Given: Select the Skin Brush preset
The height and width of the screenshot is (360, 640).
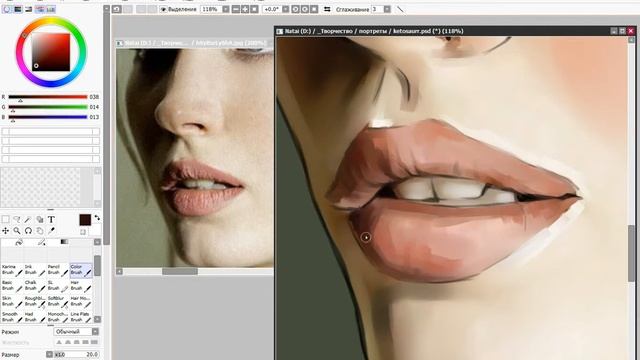Looking at the screenshot, I should (x=12, y=302).
